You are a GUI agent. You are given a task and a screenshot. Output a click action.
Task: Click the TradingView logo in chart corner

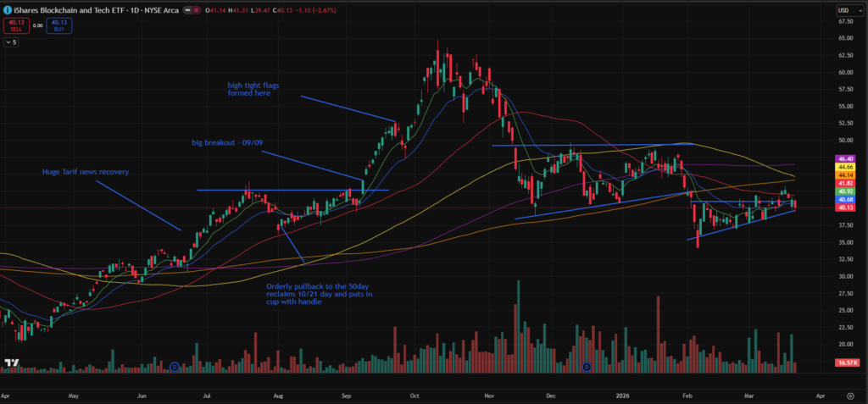pyautogui.click(x=12, y=364)
